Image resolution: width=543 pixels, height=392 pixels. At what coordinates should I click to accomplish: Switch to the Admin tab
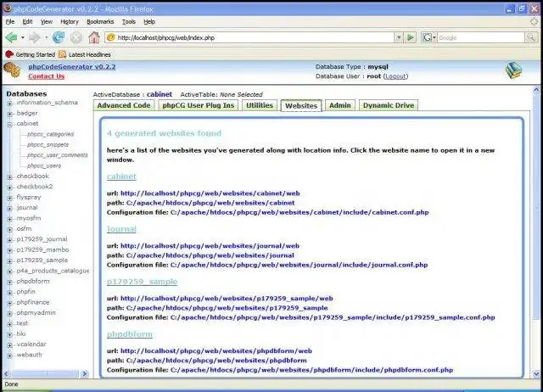point(340,105)
